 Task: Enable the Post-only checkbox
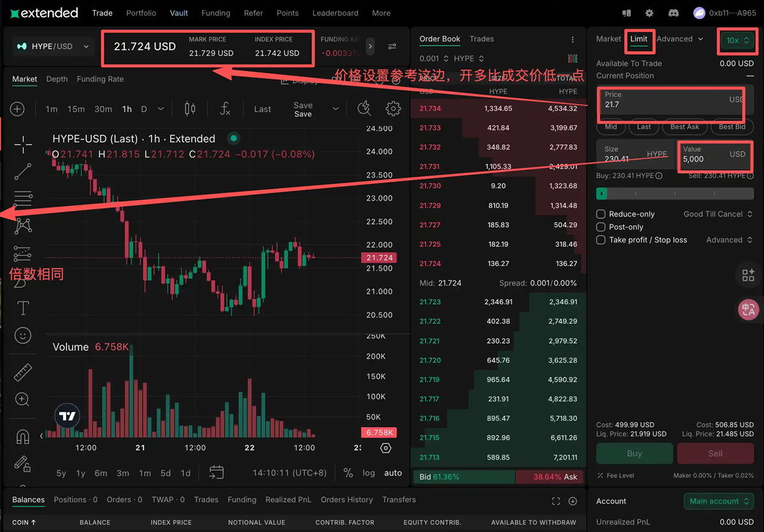[600, 227]
